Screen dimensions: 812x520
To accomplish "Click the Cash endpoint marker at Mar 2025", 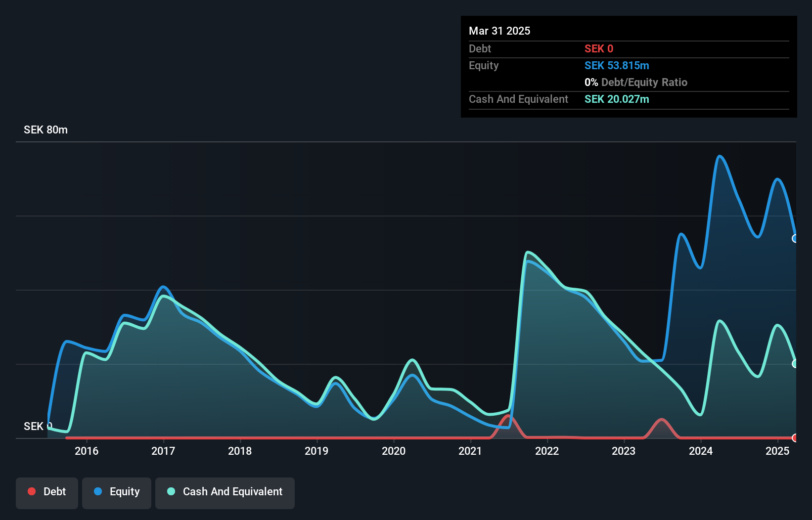I will 795,364.
